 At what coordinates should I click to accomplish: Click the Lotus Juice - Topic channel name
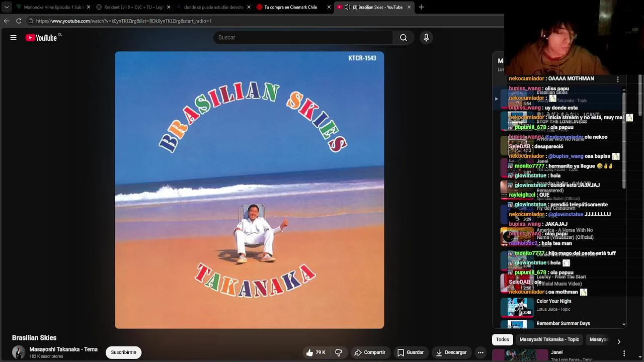pos(553,310)
